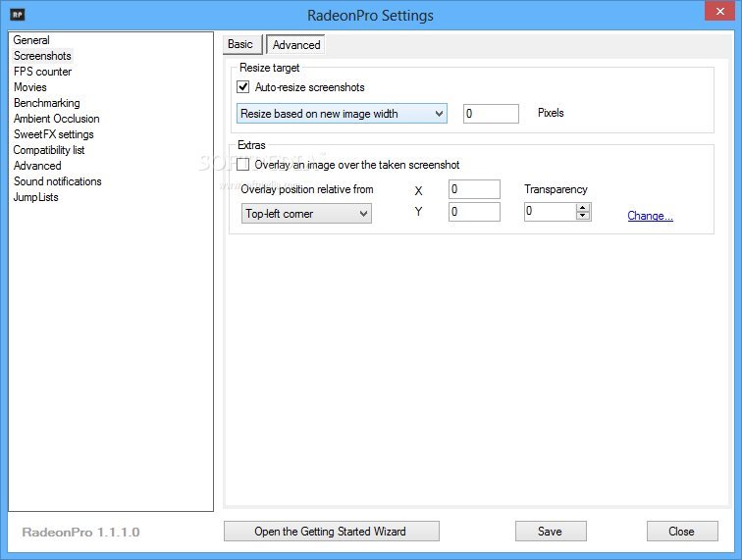The height and width of the screenshot is (560, 742).
Task: Open Sound notifications settings
Action: click(57, 181)
